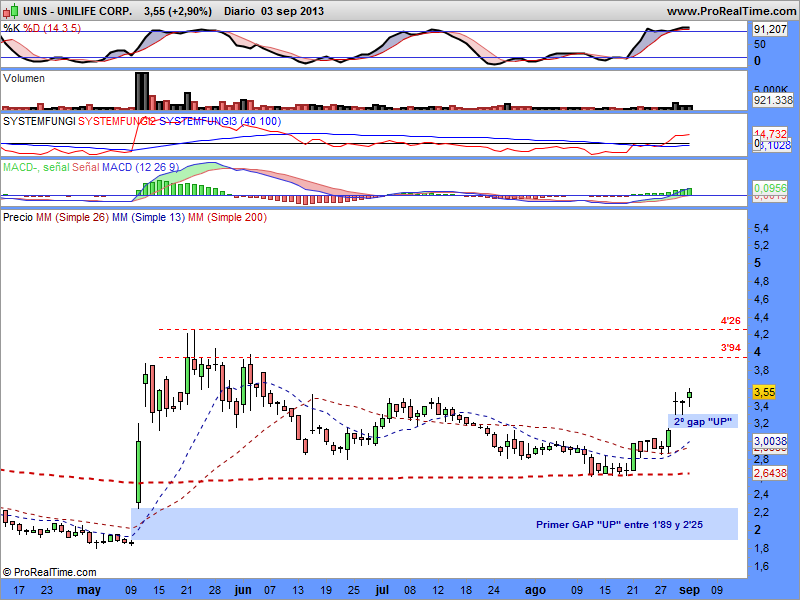Select the 'UNIS - UNILIFE CORP.' title
800x600 pixels.
point(77,11)
